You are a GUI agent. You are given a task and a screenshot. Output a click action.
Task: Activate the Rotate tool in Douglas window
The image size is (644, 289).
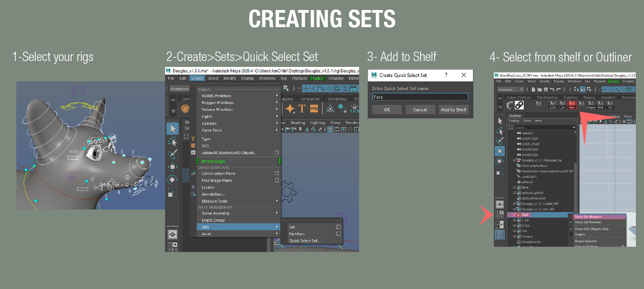(x=173, y=179)
